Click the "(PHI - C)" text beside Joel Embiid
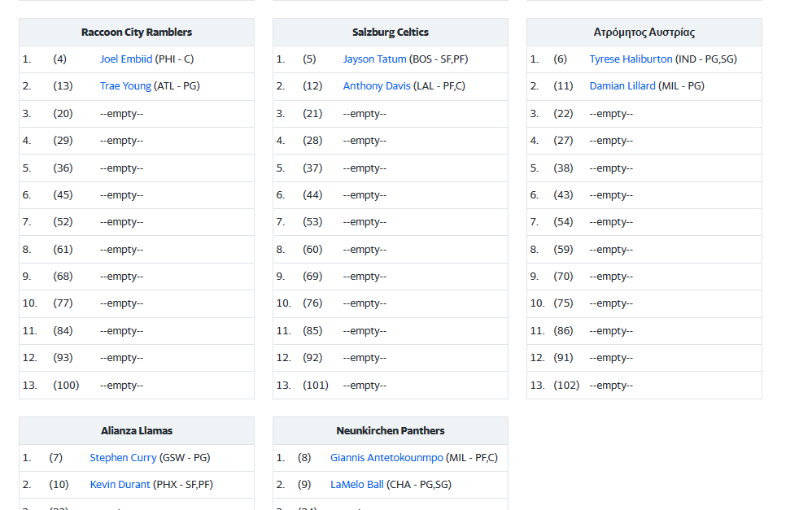This screenshot has width=812, height=510. click(174, 59)
